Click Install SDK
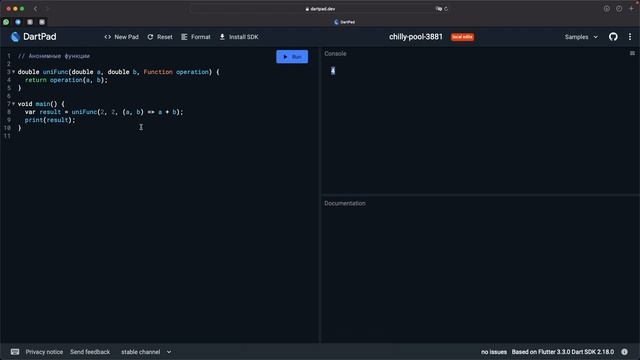This screenshot has height=360, width=640. point(239,37)
